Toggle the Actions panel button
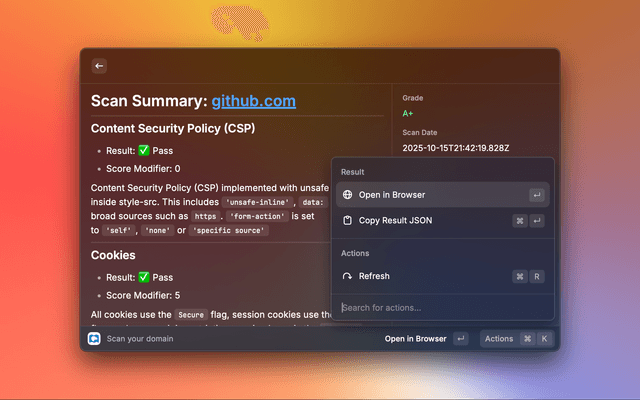This screenshot has height=400, width=640. click(x=499, y=339)
